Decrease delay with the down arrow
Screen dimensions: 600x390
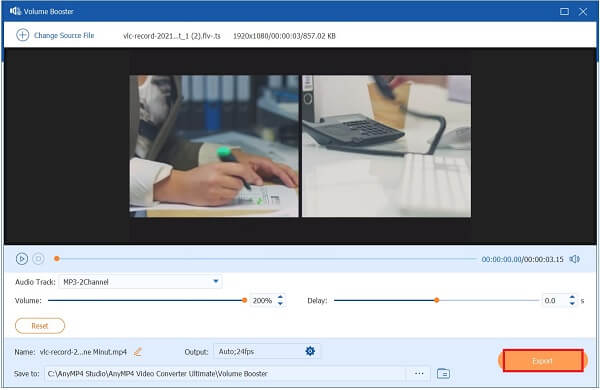tap(572, 304)
